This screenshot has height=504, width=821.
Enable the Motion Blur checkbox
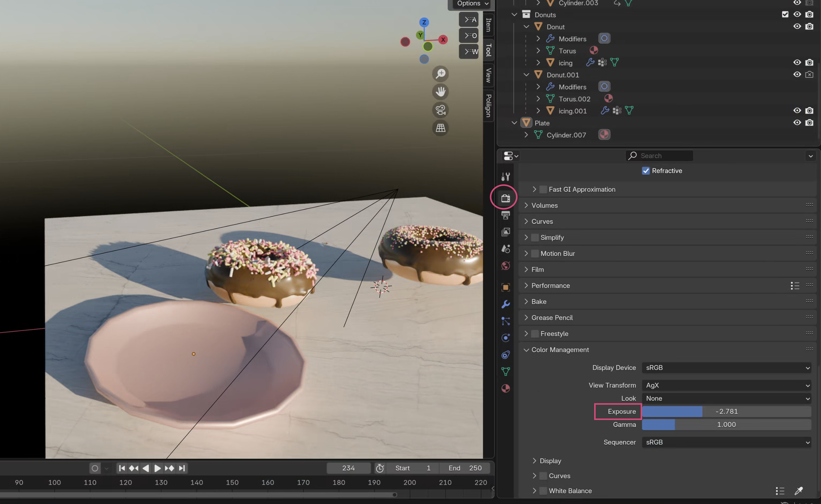[535, 254]
